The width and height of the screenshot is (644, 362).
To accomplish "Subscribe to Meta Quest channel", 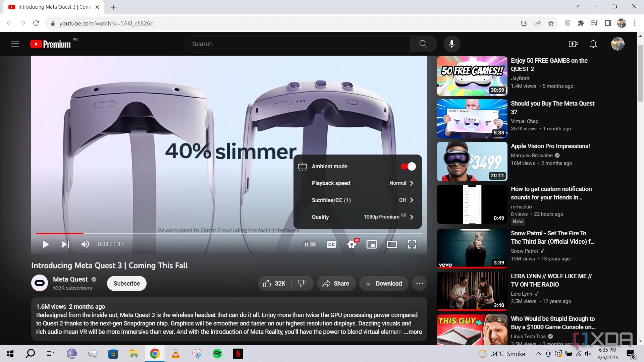I will (x=126, y=283).
